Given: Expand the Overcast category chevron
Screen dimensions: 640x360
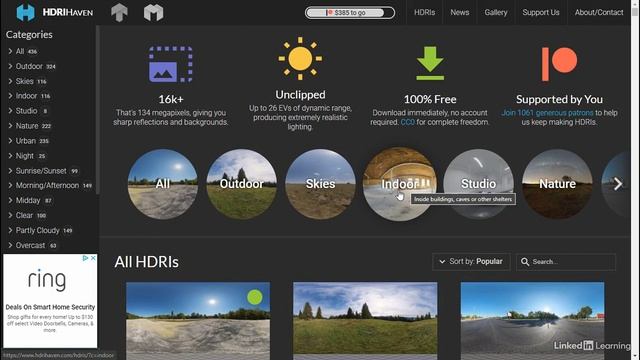Looking at the screenshot, I should (x=10, y=245).
